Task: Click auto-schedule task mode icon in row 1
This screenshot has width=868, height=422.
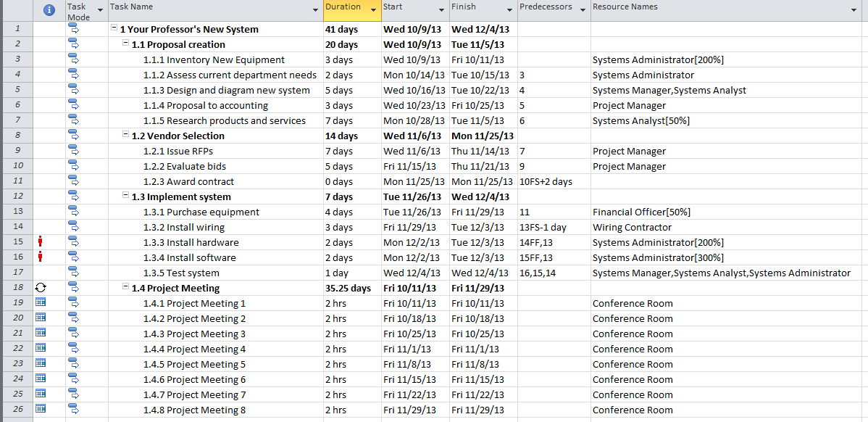Action: coord(74,29)
